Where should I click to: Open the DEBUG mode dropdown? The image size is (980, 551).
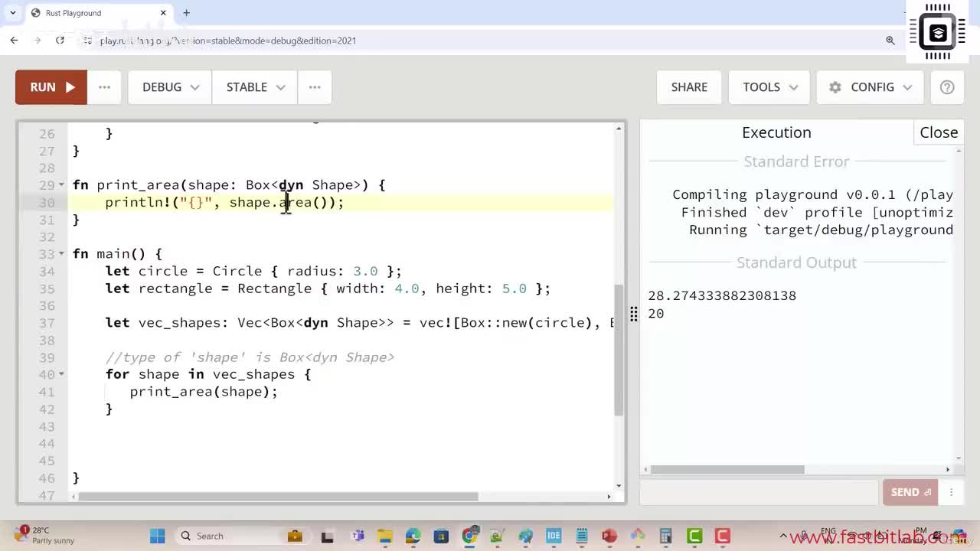tap(170, 87)
